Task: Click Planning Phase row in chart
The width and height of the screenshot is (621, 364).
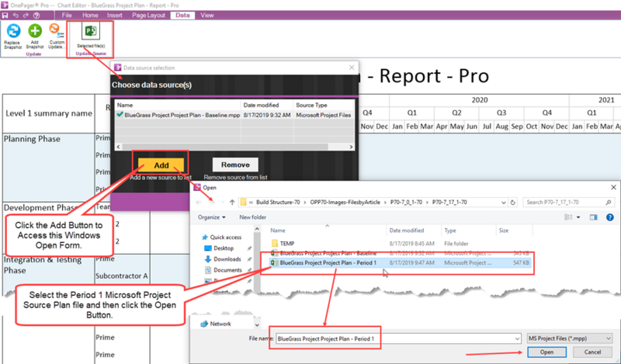Action: coord(32,139)
